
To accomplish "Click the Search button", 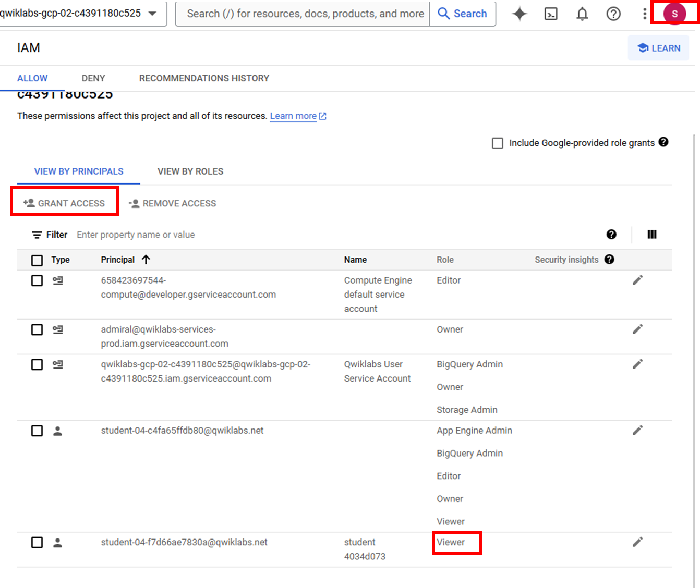I will [463, 14].
